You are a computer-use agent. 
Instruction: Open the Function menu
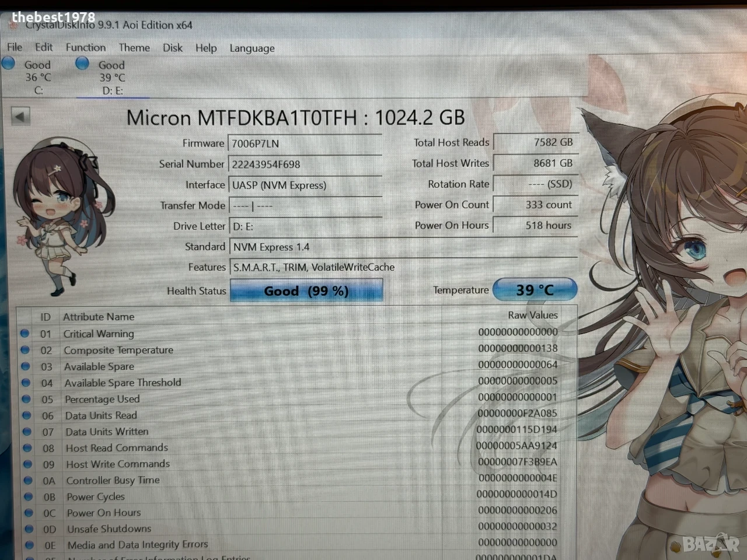point(86,47)
